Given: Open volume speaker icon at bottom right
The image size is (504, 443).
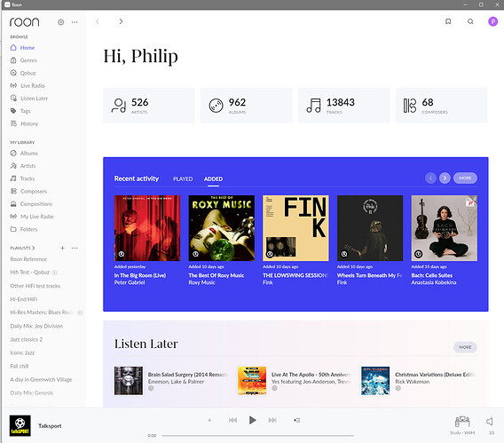Looking at the screenshot, I should click(x=489, y=422).
